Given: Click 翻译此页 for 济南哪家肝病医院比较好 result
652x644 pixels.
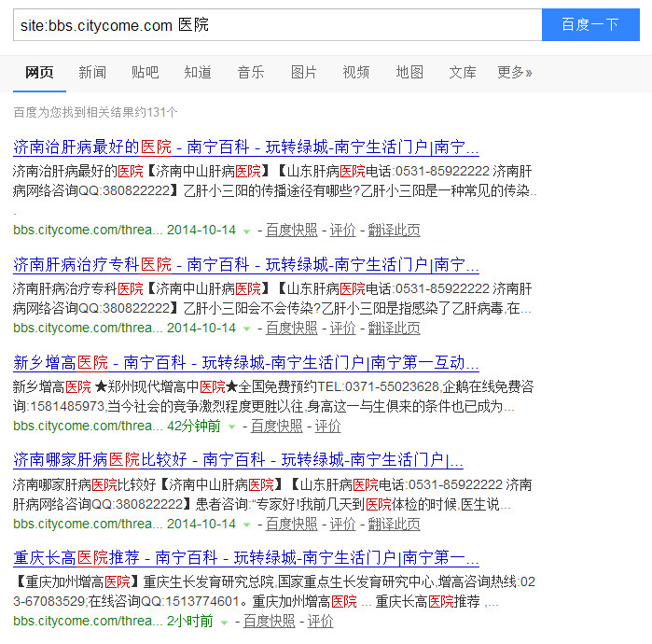Looking at the screenshot, I should click(394, 524).
